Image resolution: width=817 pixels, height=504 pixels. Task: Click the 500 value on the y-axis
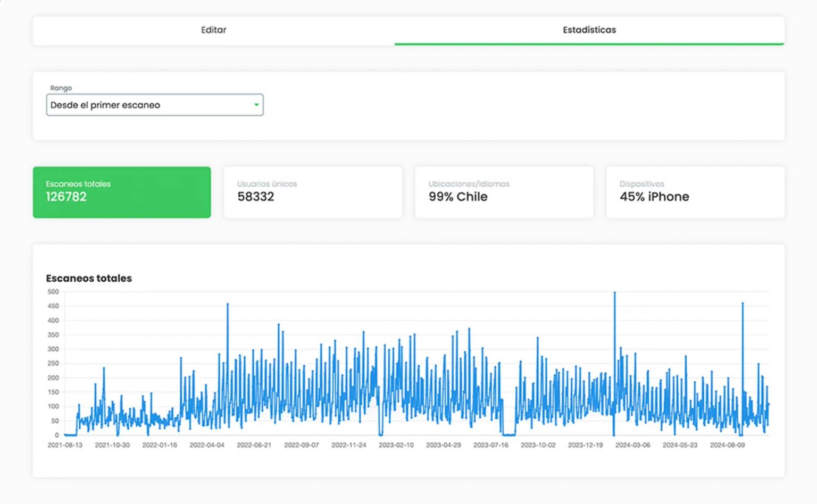[53, 292]
